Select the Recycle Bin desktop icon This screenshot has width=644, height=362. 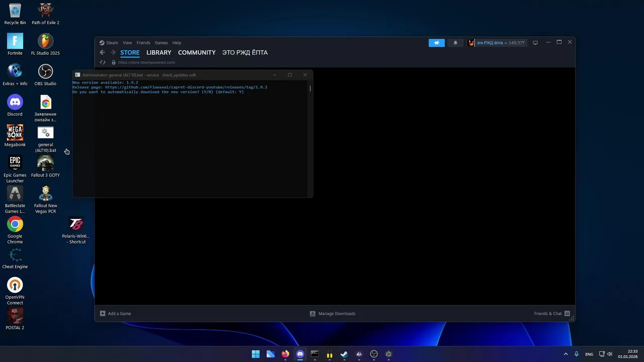tap(15, 14)
